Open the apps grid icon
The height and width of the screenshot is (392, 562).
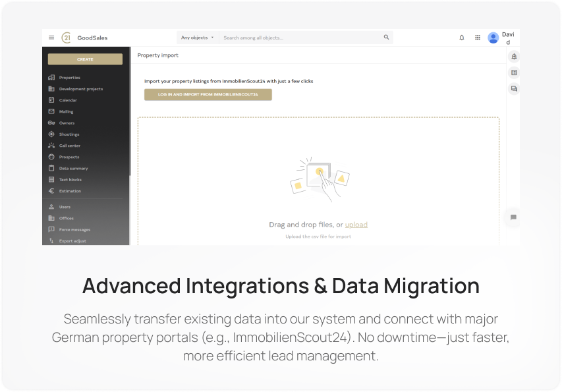(478, 38)
